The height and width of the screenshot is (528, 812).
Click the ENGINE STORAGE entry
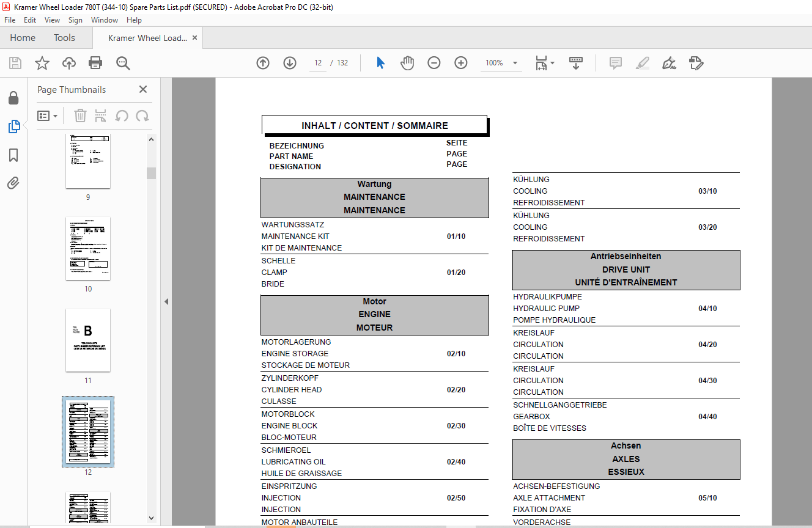(295, 354)
